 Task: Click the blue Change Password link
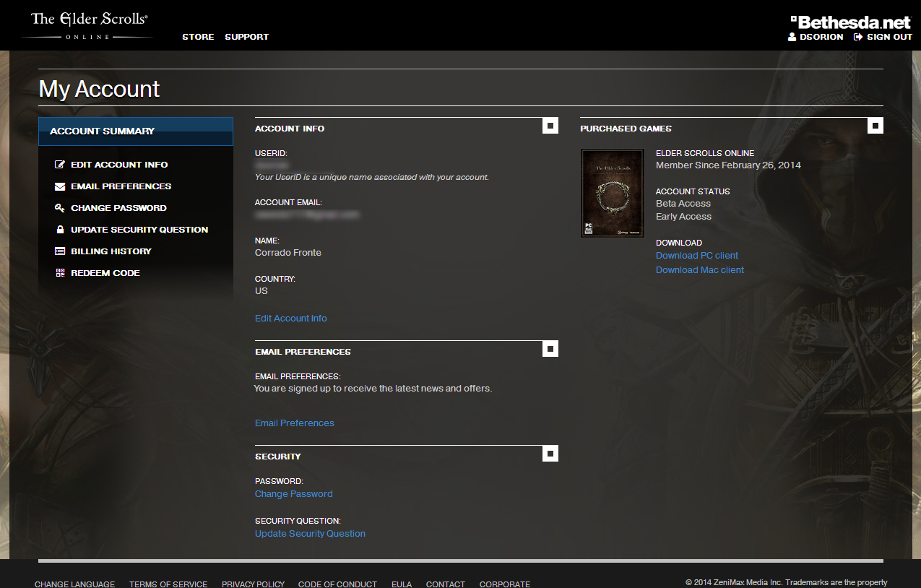(294, 494)
